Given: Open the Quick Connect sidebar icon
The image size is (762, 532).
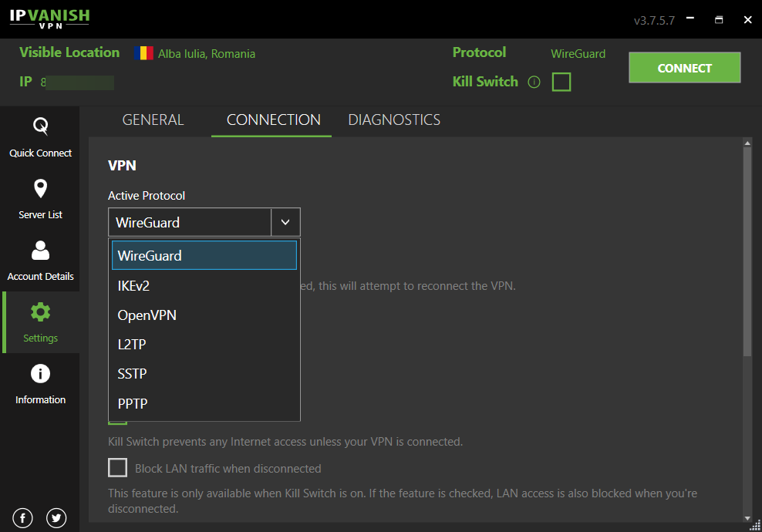Looking at the screenshot, I should (40, 127).
